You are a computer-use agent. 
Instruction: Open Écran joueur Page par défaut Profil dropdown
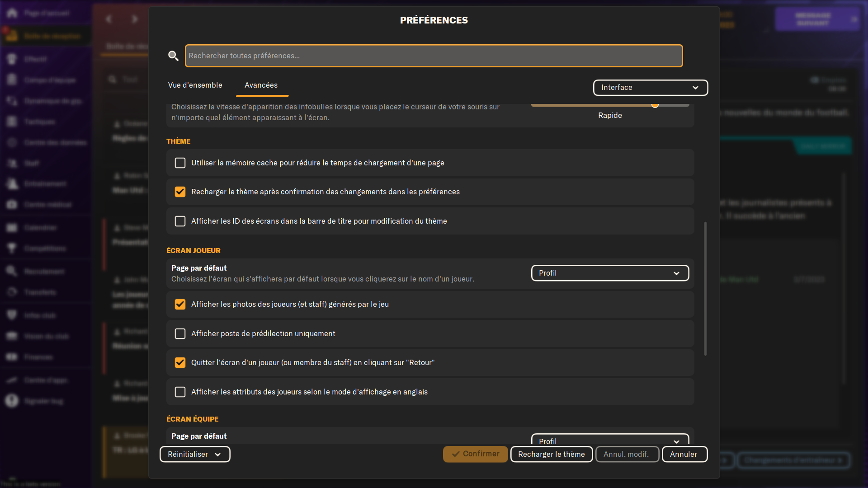coord(610,273)
